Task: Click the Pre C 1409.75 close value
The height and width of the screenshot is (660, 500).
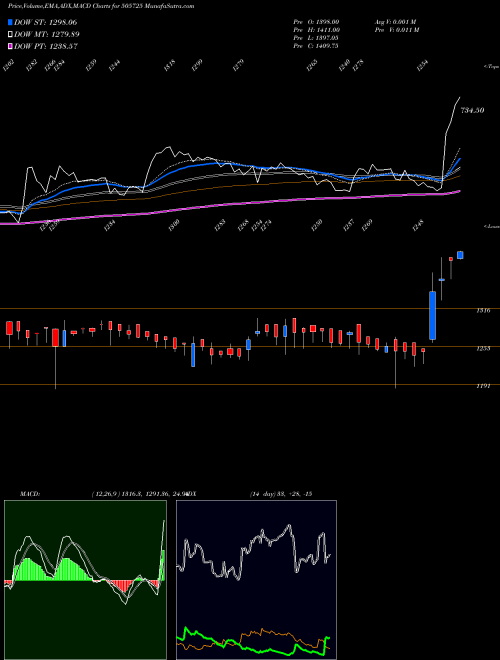Action: [316, 46]
